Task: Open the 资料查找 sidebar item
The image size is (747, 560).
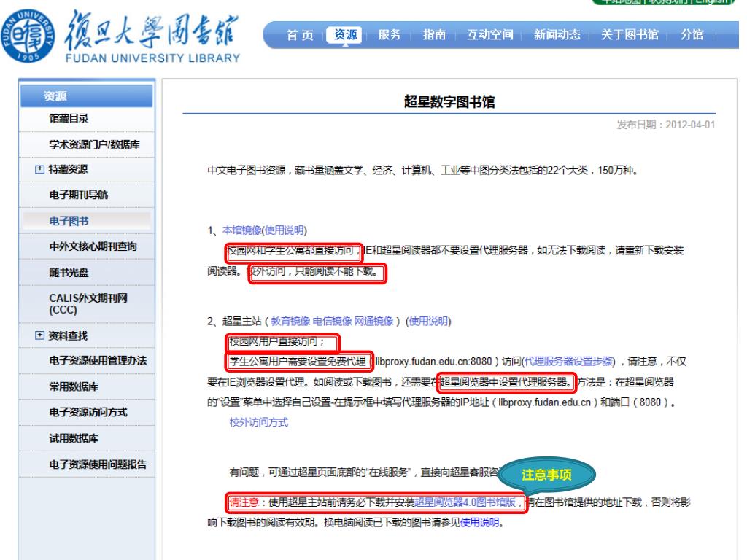Action: (68, 335)
